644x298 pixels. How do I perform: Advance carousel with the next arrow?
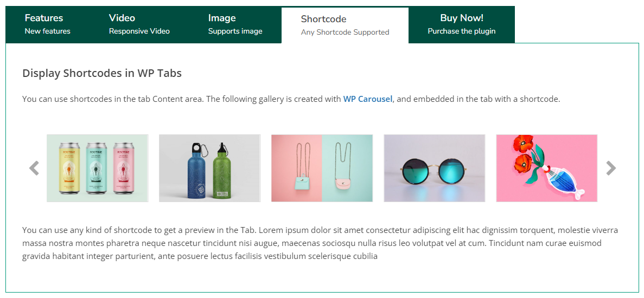point(611,169)
